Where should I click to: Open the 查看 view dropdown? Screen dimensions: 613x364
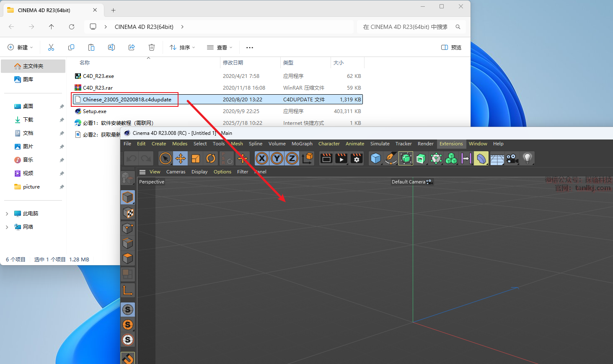(220, 47)
